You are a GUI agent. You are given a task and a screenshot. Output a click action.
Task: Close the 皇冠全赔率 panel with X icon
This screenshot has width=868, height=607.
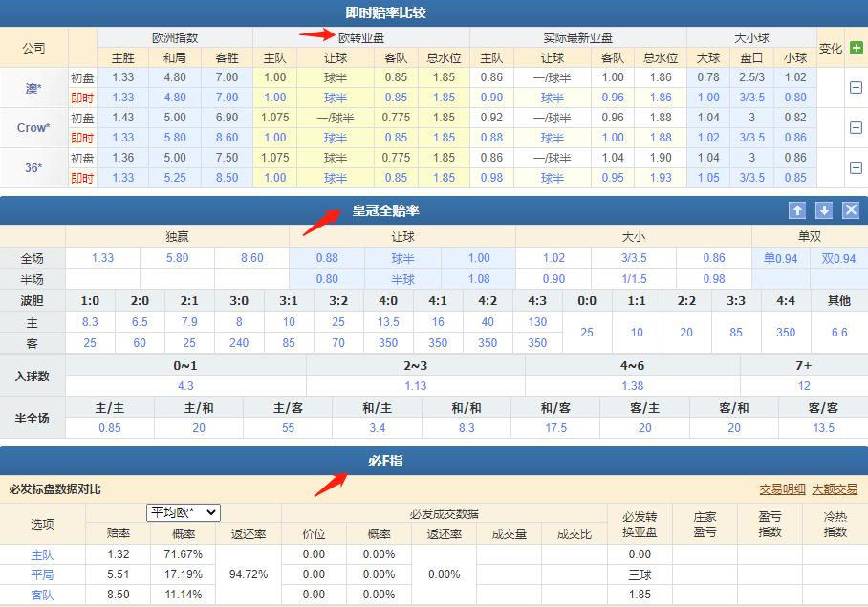(x=849, y=209)
